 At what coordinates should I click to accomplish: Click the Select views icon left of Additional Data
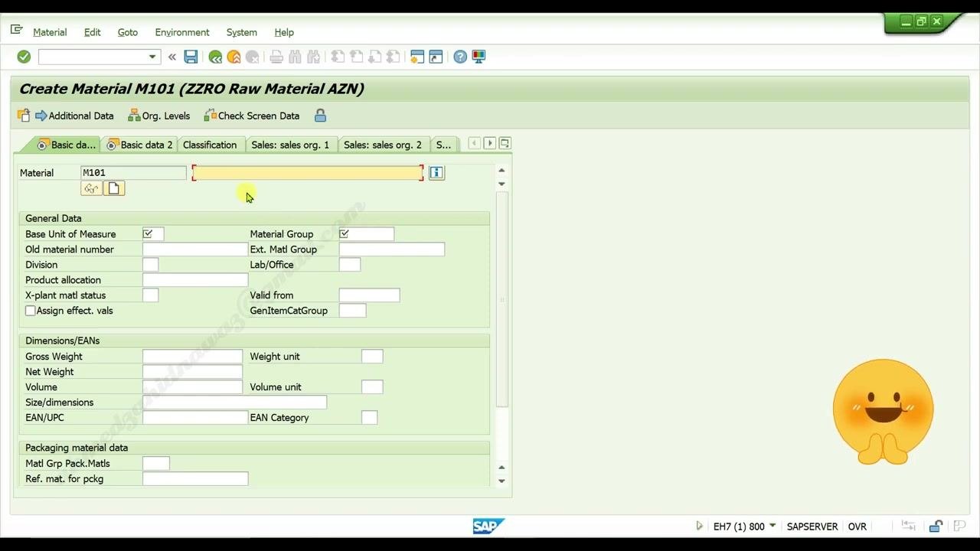point(24,116)
